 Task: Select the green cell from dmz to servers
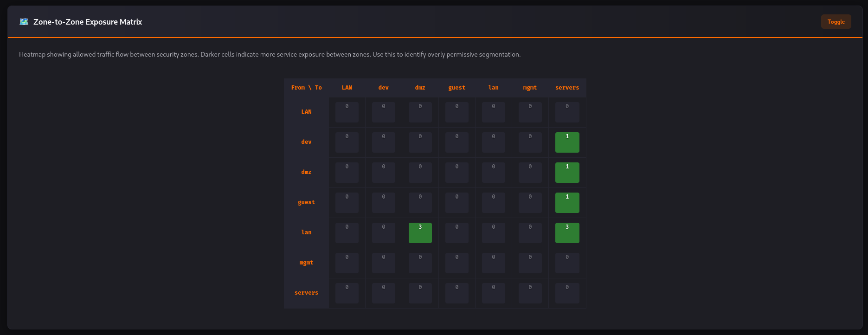pyautogui.click(x=567, y=173)
